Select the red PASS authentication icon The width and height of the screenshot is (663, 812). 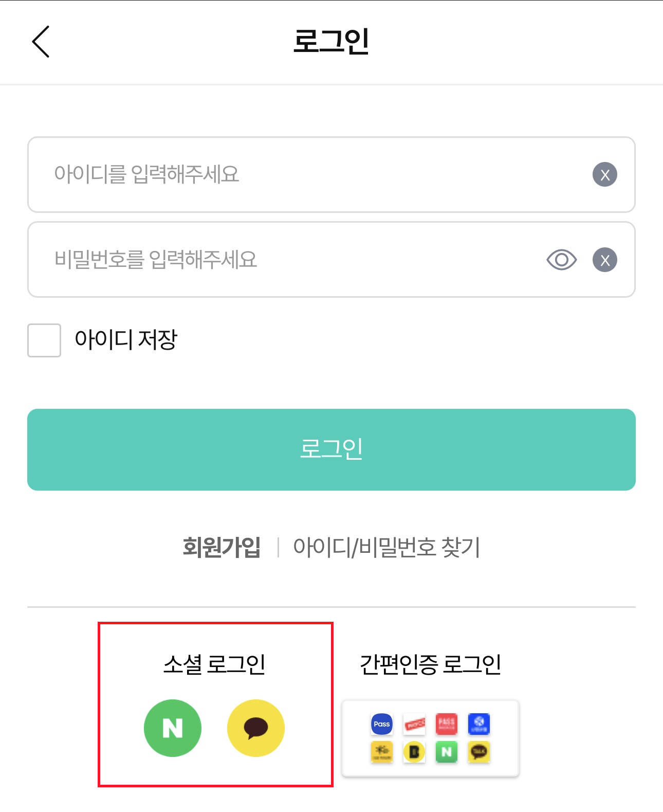point(447,724)
